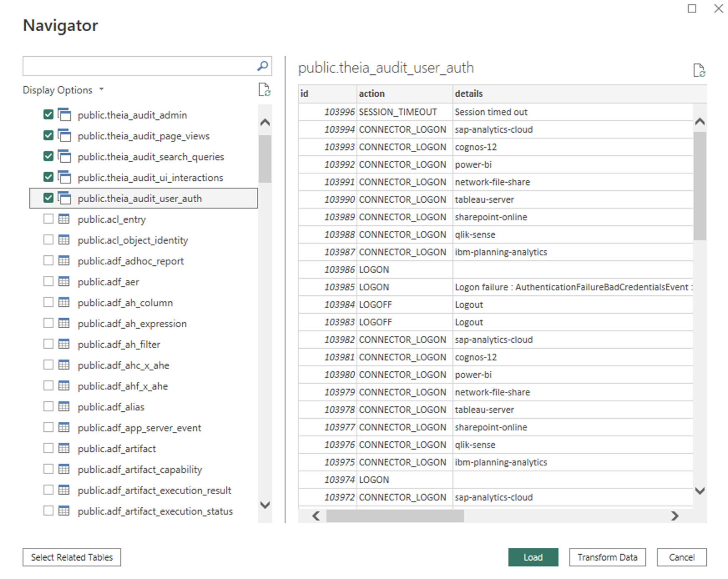The height and width of the screenshot is (579, 728).
Task: Check the public.adf_ah_filter checkbox
Action: (48, 344)
